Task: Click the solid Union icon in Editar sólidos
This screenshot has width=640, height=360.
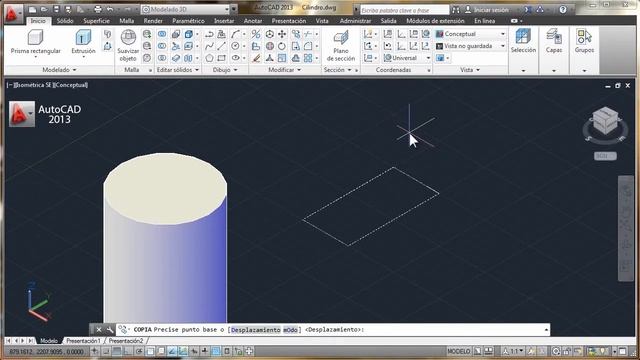Action: tap(162, 34)
